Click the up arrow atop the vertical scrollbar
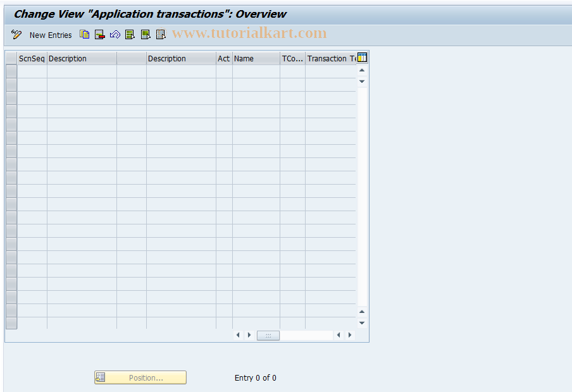The height and width of the screenshot is (392, 572). pyautogui.click(x=362, y=70)
